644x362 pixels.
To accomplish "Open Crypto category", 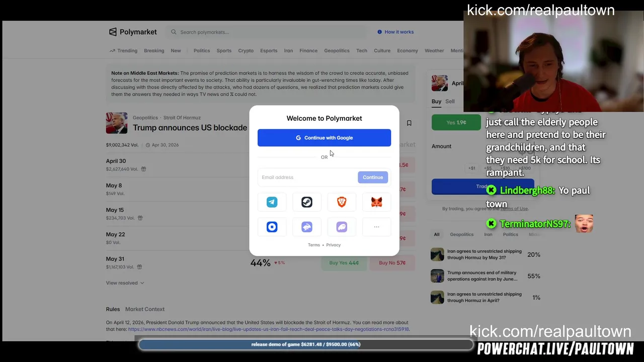I will (246, 51).
